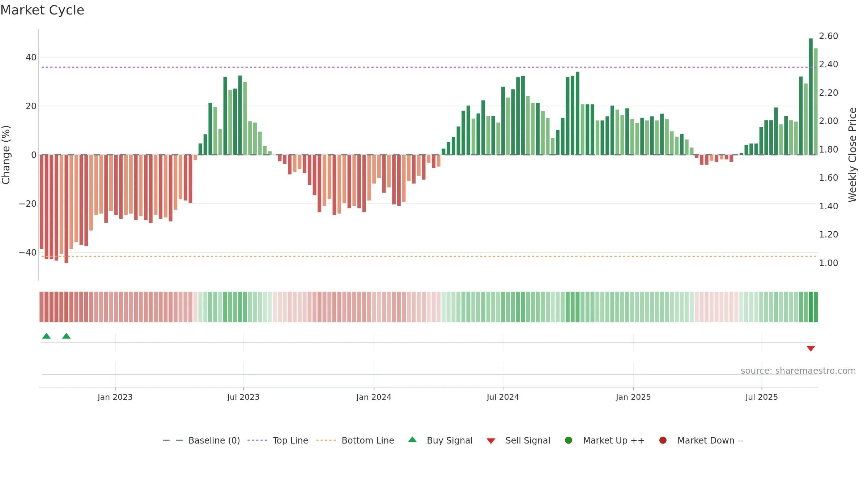Click the Market Cycle chart title
Viewport: 868px width, 488px height.
point(42,10)
